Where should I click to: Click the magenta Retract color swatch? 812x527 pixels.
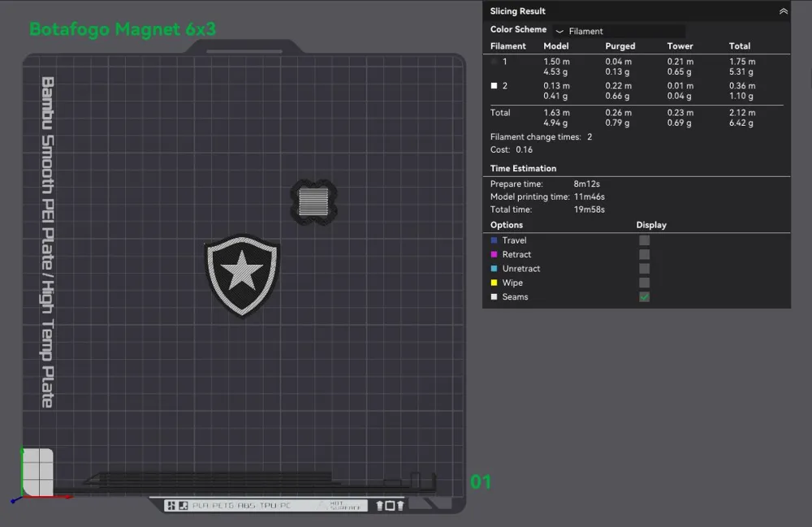(x=494, y=254)
